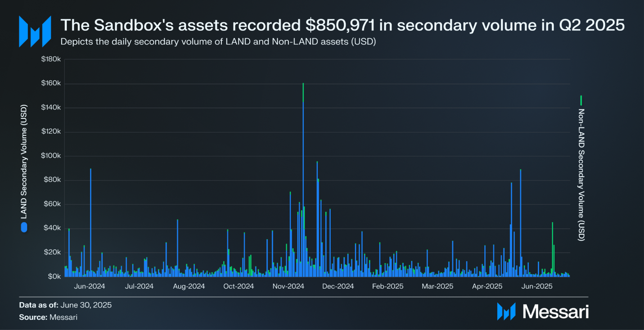
Task: Click the Non-LAND Secondary Volume axis title
Action: (581, 175)
